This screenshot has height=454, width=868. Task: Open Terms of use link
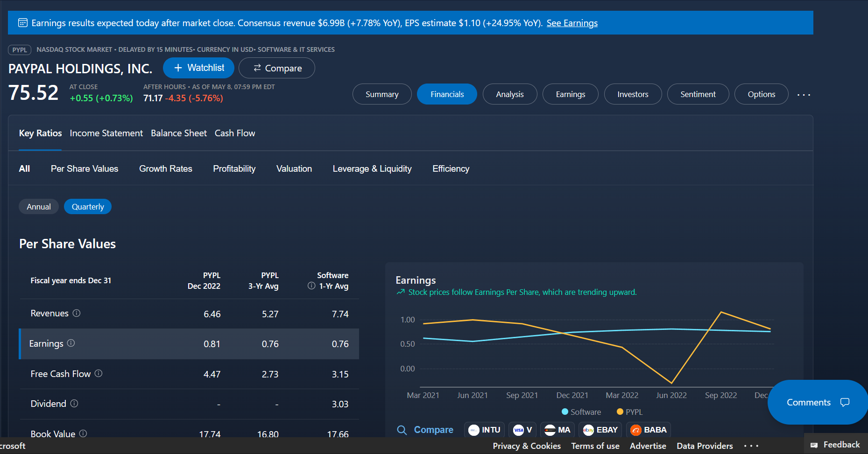595,446
